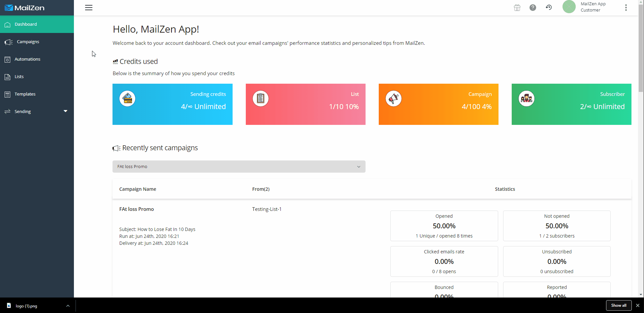Select the Automations sidebar icon

[x=7, y=59]
